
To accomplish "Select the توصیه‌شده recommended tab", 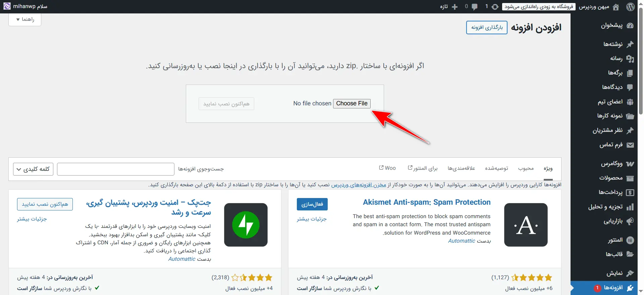I will coord(497,168).
